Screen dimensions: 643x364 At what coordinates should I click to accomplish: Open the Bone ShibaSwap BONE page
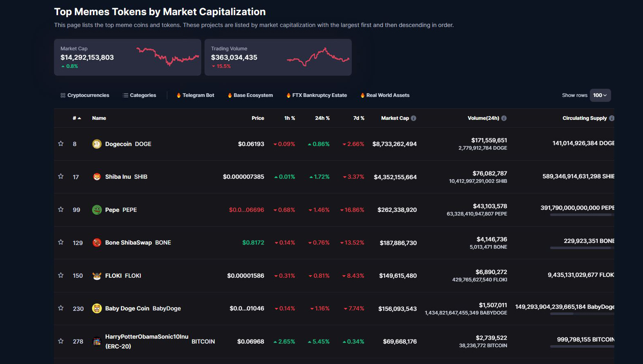(x=138, y=243)
